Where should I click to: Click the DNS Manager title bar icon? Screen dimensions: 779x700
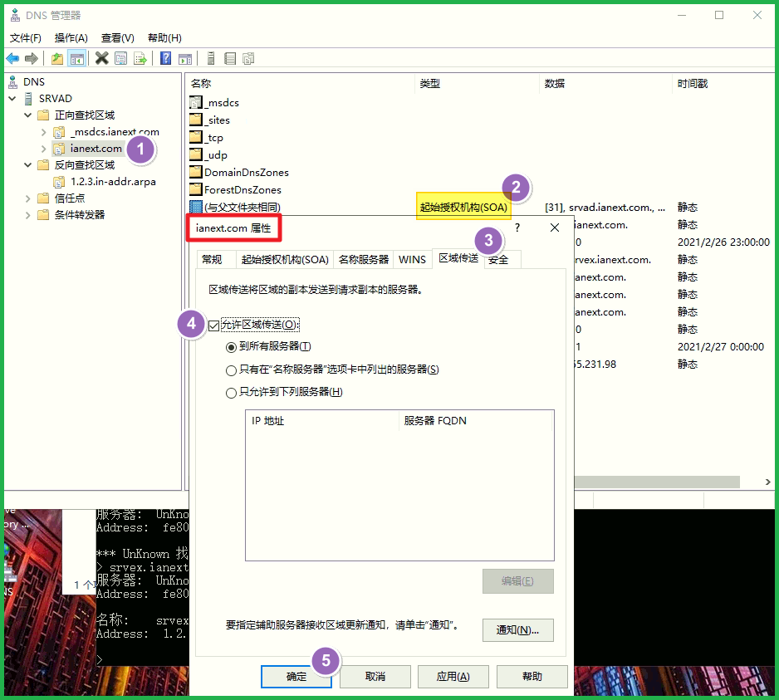16,16
